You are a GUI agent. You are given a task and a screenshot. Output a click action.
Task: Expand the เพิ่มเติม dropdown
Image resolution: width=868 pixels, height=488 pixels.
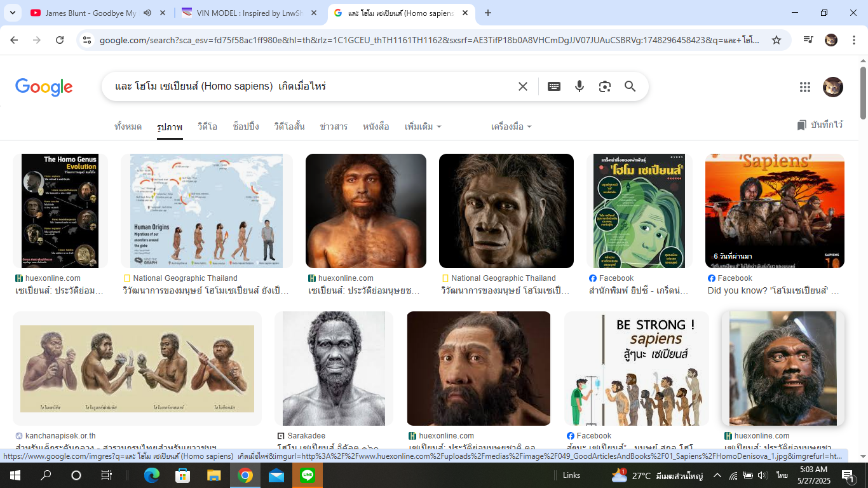[423, 126]
